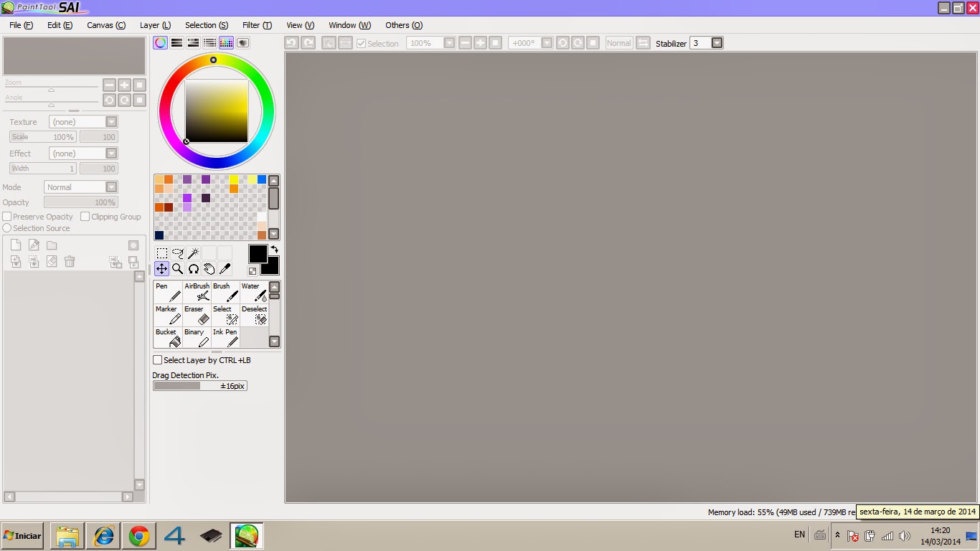Delete the layer using the trash icon

(69, 261)
